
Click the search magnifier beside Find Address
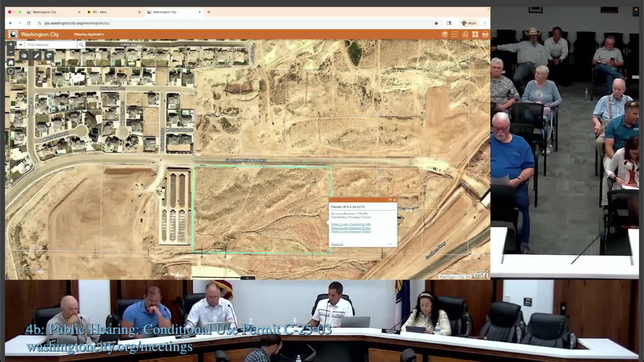pyautogui.click(x=81, y=45)
